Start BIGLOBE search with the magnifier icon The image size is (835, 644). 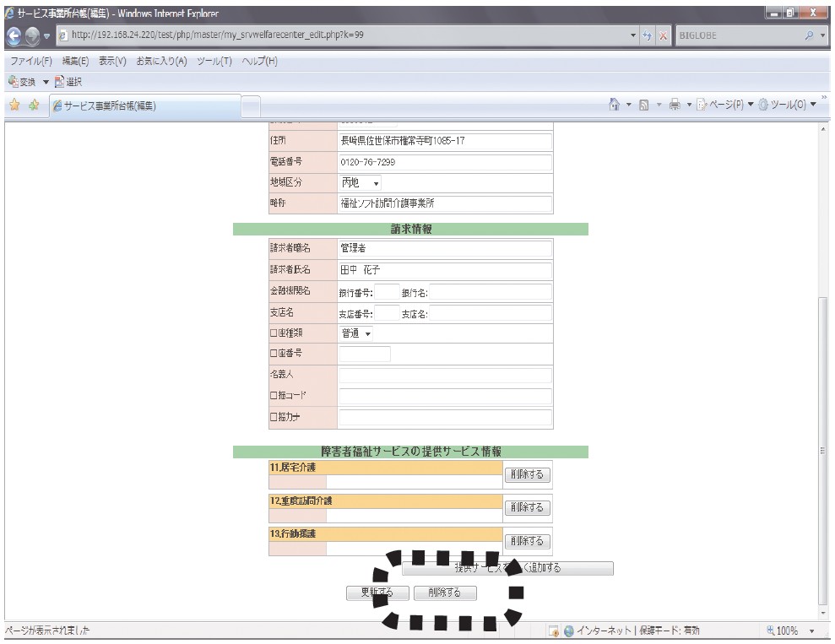(809, 35)
